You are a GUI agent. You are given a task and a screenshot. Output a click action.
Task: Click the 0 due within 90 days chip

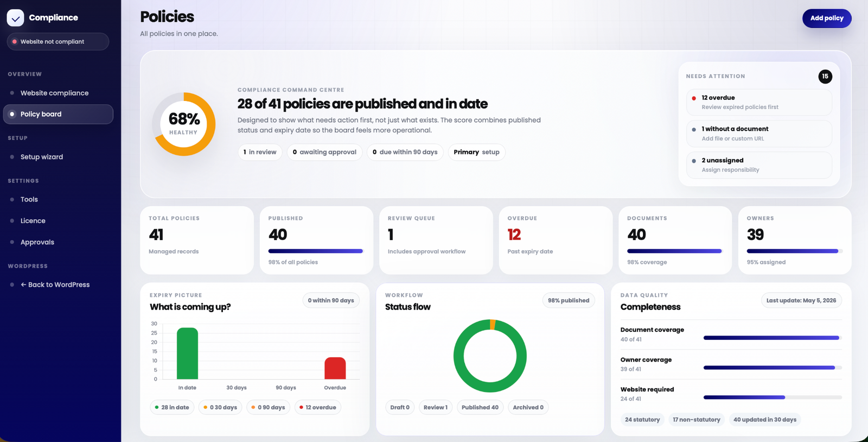[405, 152]
